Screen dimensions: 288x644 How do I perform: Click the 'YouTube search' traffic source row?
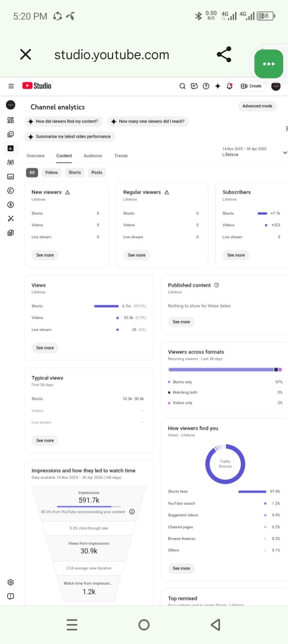click(x=224, y=504)
